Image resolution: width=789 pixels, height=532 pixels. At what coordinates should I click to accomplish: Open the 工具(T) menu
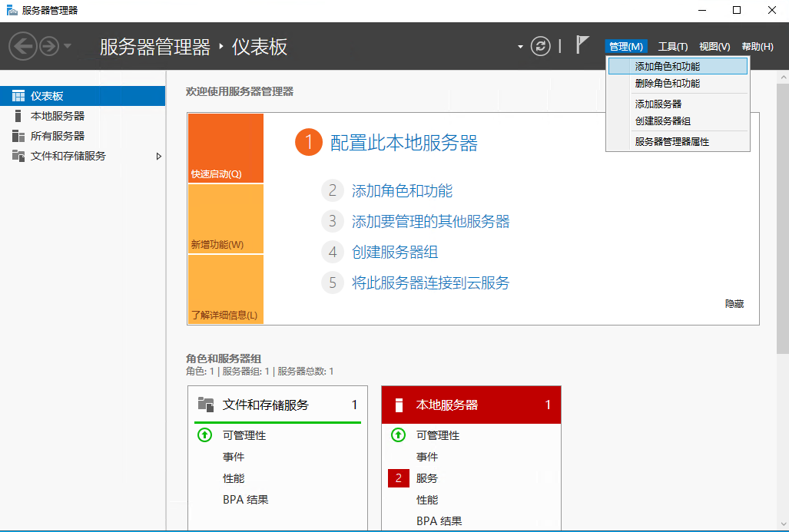pos(672,47)
